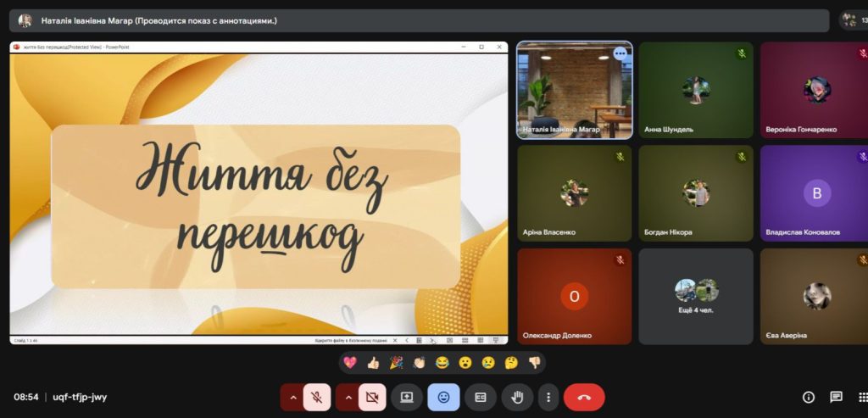Select Владислав Коновалов participant tile
The image size is (868, 418).
pos(814,193)
